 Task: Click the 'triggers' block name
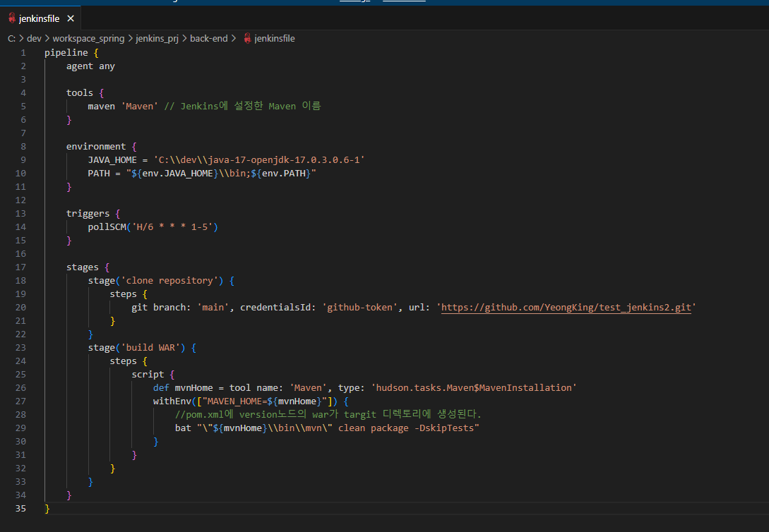(x=88, y=214)
